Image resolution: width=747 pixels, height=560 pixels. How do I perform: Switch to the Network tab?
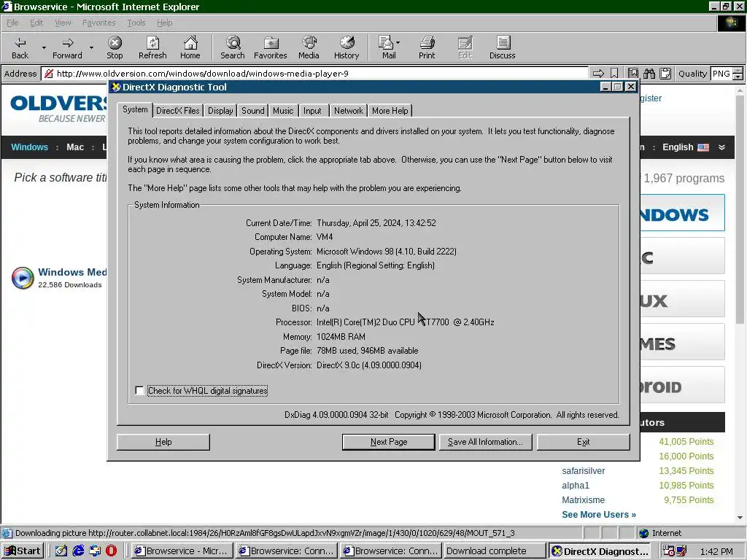348,111
